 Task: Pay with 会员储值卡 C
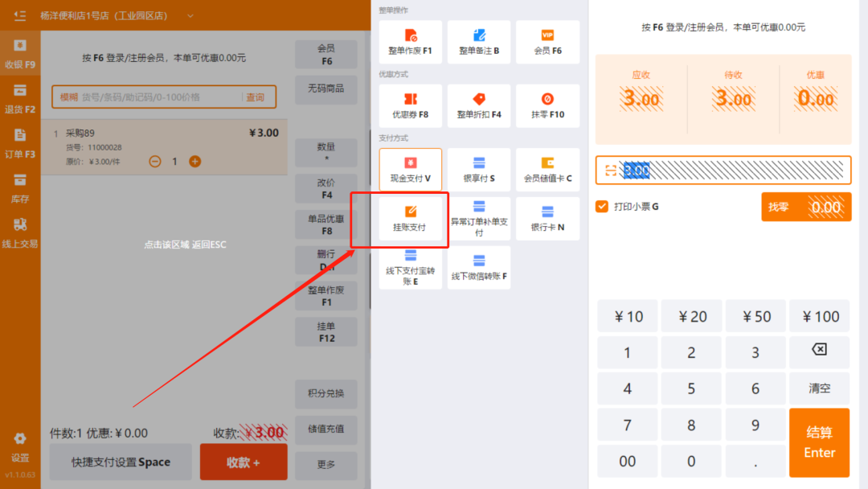coord(547,169)
